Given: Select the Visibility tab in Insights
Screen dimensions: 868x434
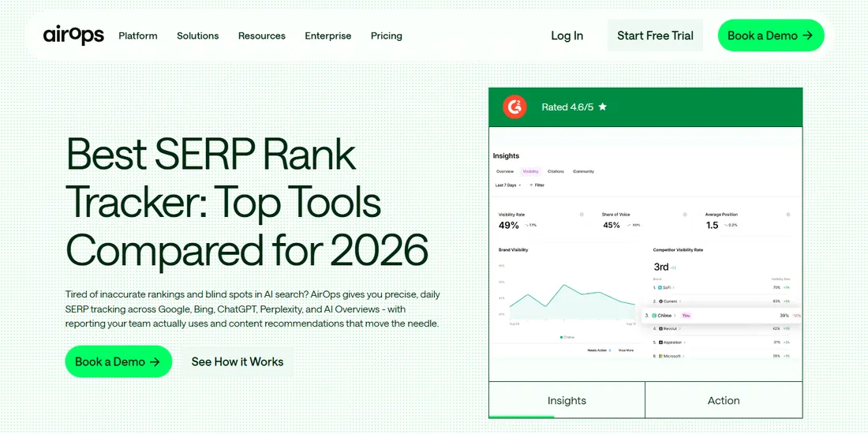Looking at the screenshot, I should coord(531,171).
